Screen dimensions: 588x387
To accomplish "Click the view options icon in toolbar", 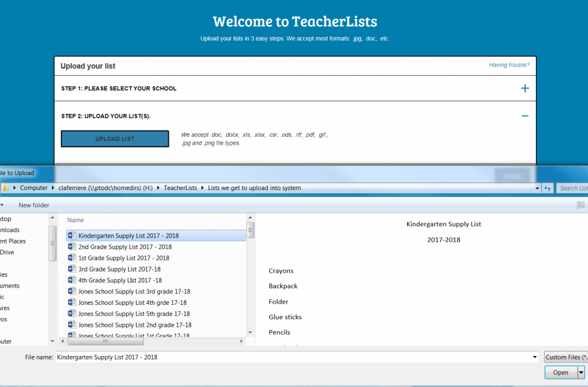I will [x=581, y=205].
